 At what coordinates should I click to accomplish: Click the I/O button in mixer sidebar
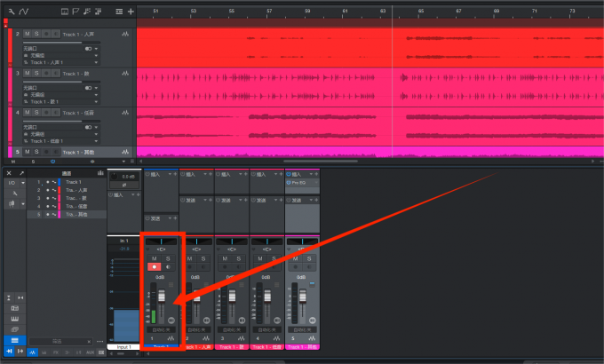[12, 183]
